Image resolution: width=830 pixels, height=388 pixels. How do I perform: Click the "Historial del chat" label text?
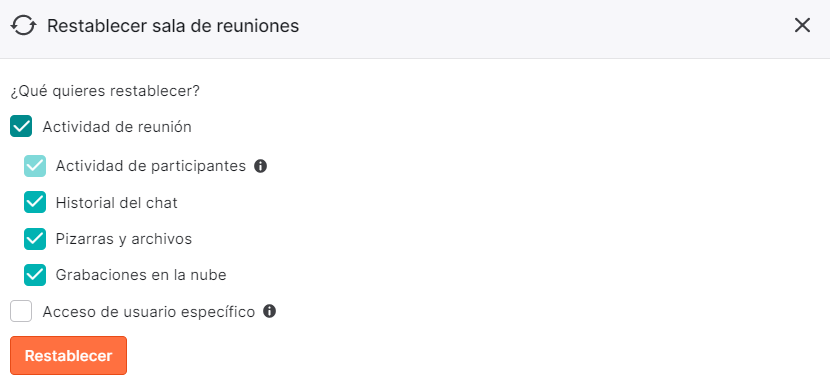point(116,203)
